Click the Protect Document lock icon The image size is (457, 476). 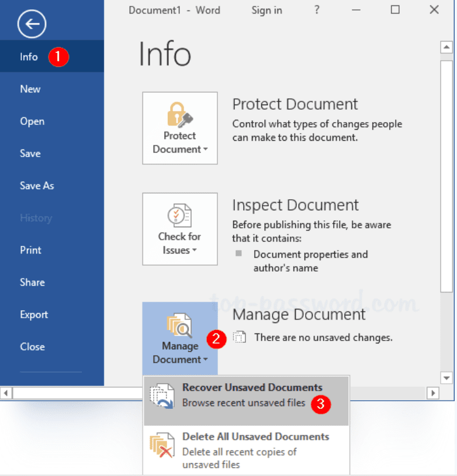(179, 114)
